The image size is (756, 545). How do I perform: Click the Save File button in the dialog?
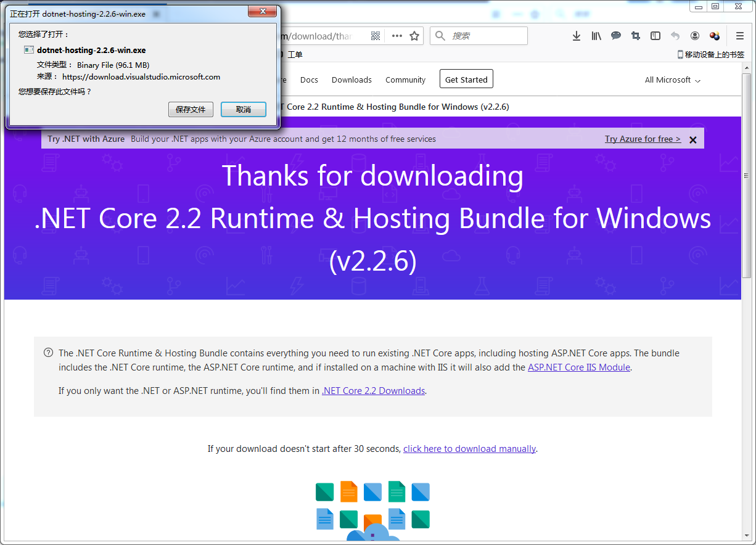click(191, 109)
